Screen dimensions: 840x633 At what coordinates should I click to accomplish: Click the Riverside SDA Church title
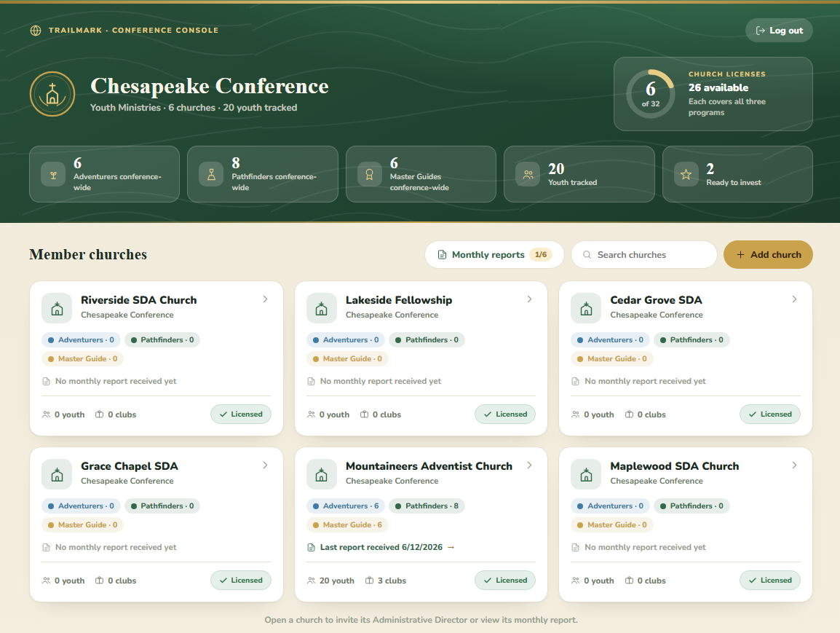click(x=139, y=300)
